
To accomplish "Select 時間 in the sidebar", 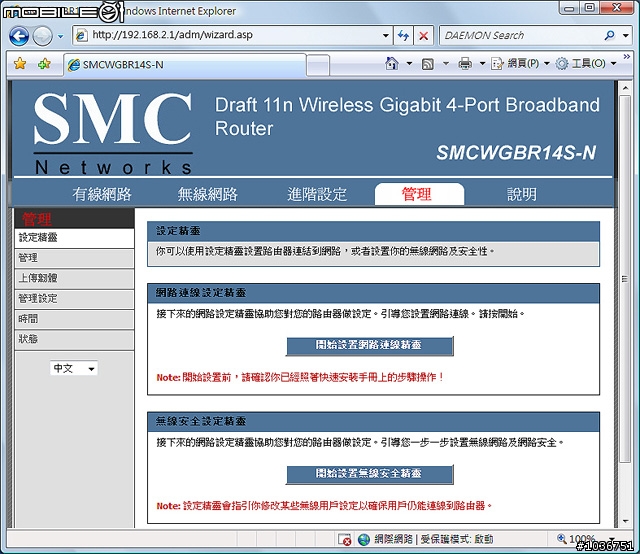I will click(74, 319).
